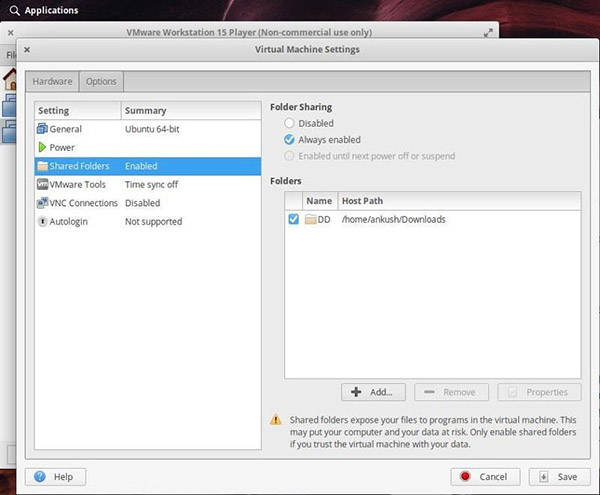Select the General setting row
Image resolution: width=600 pixels, height=495 pixels.
click(148, 129)
